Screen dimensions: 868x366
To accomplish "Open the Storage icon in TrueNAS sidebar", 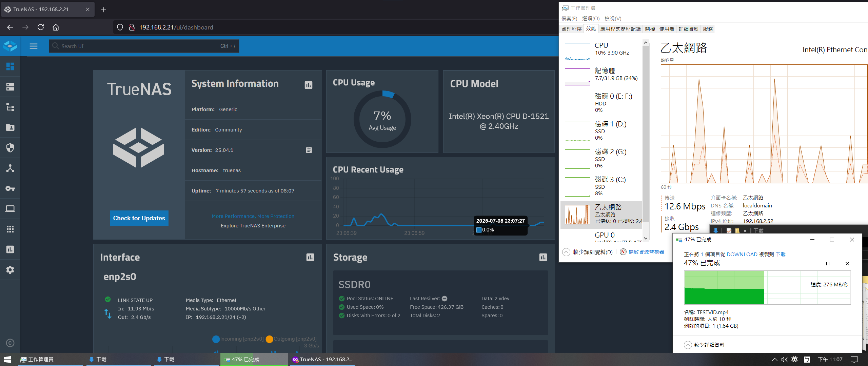I will [x=10, y=87].
